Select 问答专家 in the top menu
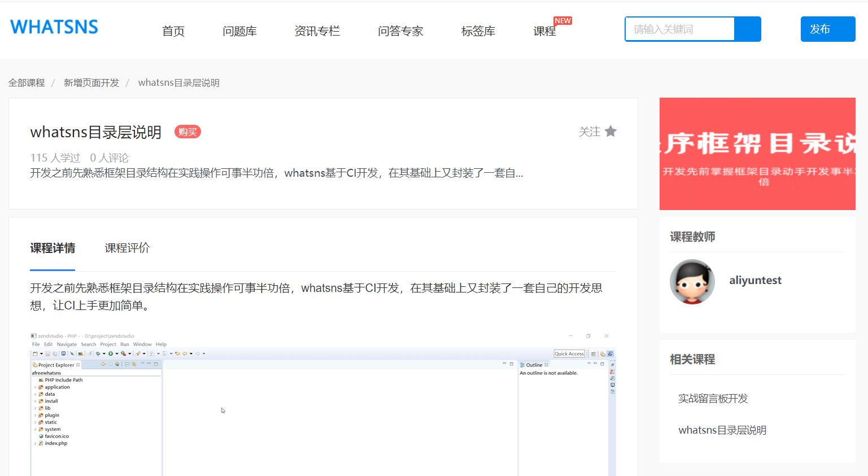Viewport: 868px width, 476px height. (400, 31)
